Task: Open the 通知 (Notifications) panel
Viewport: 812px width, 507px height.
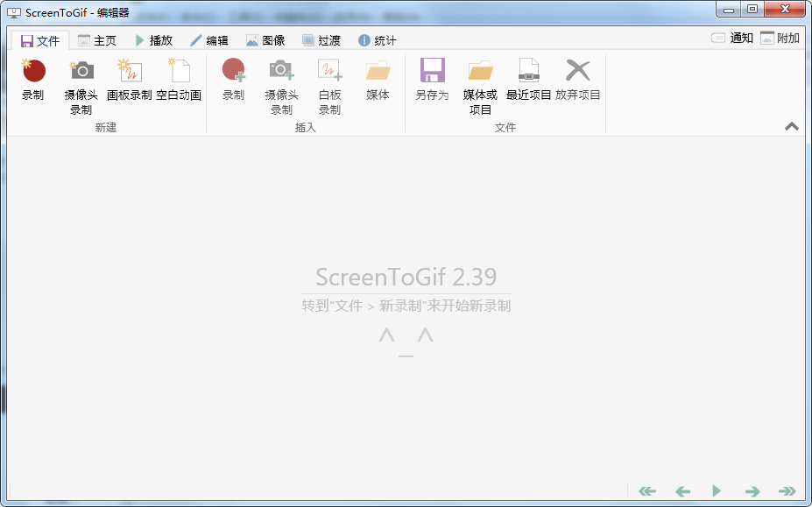Action: click(x=731, y=38)
